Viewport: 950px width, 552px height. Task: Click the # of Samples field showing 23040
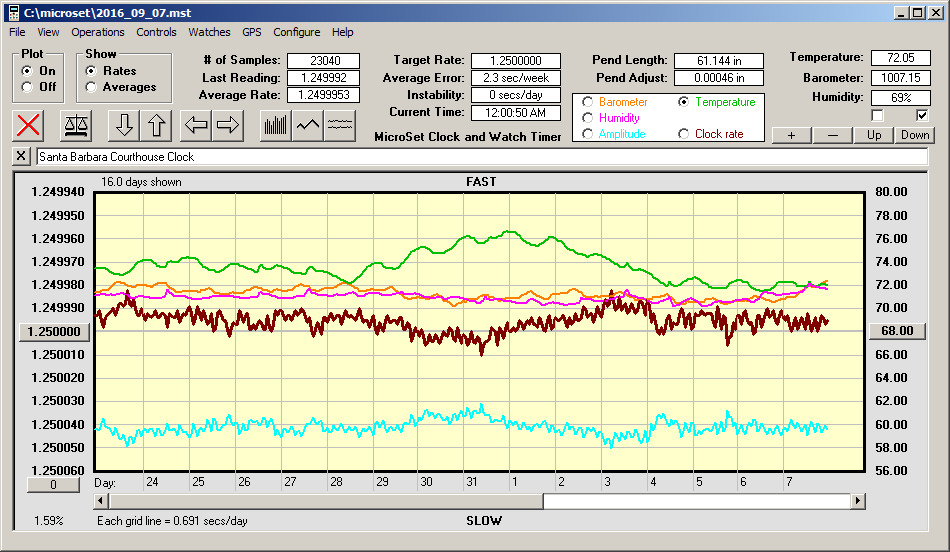[x=324, y=61]
